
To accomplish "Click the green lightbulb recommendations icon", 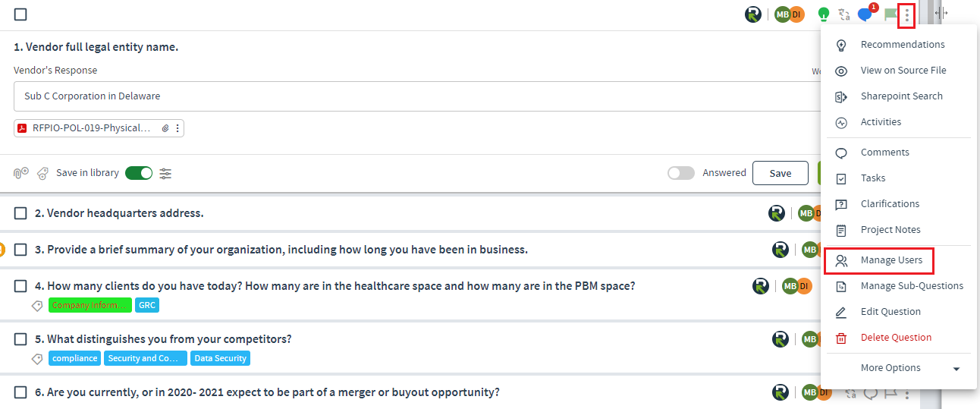I will click(823, 14).
